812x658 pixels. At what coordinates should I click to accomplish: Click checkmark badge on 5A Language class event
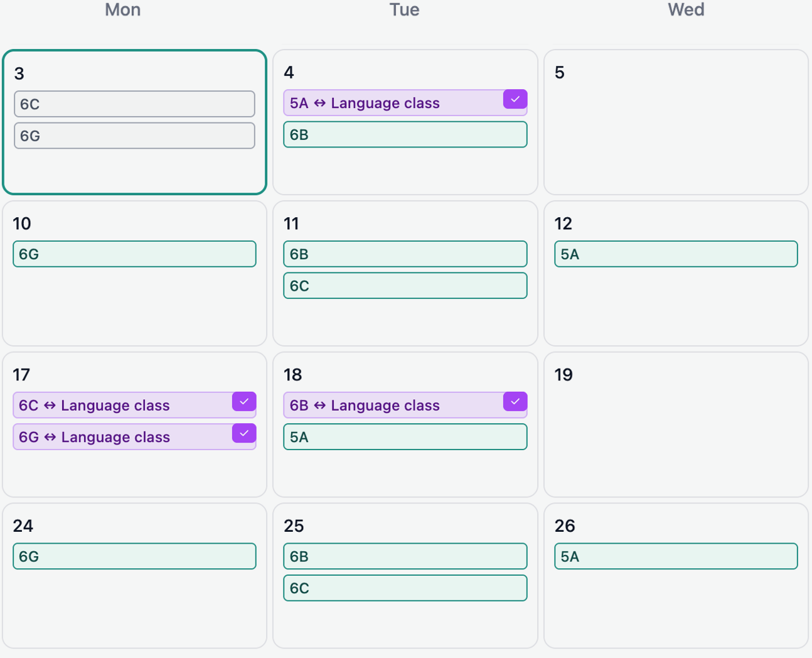click(x=515, y=99)
